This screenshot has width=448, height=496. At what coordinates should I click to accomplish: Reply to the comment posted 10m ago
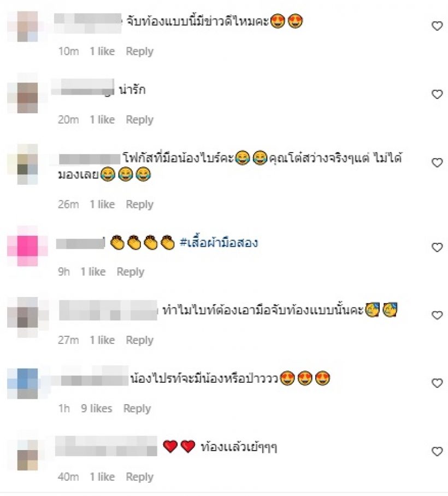pyautogui.click(x=139, y=51)
